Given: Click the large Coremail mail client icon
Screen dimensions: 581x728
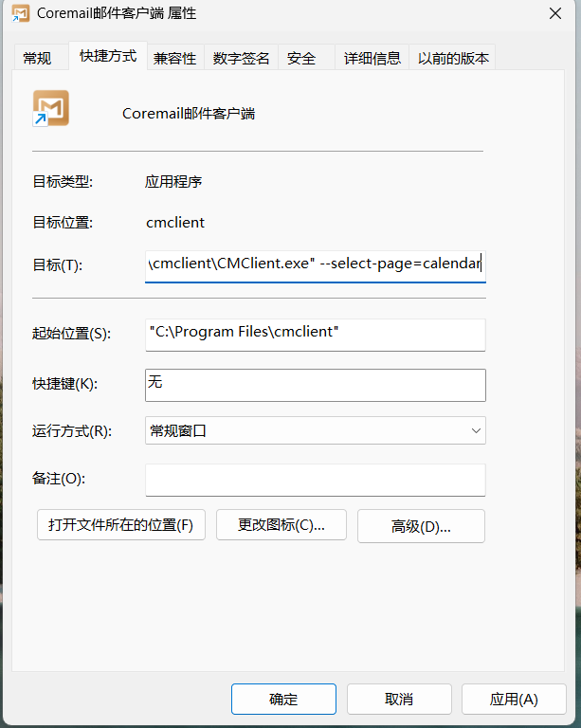Looking at the screenshot, I should tap(51, 108).
